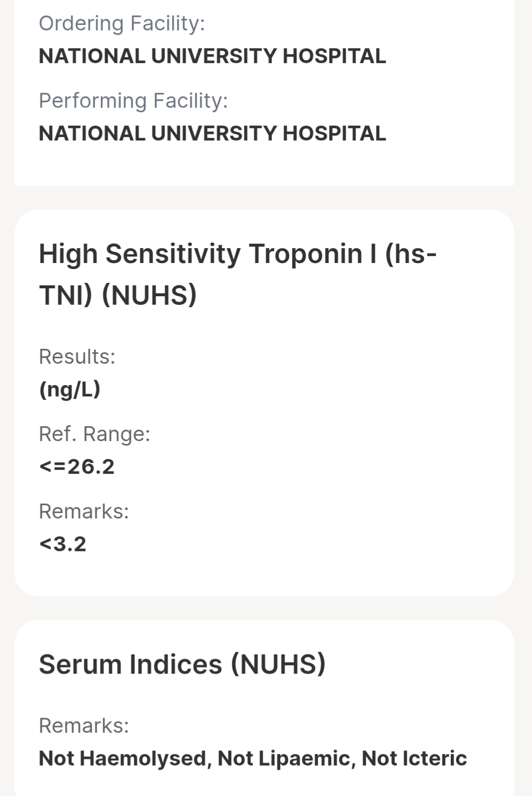Screen dimensions: 532x796
Task: Open the Serum Indices (NUHS) card title
Action: point(182,664)
